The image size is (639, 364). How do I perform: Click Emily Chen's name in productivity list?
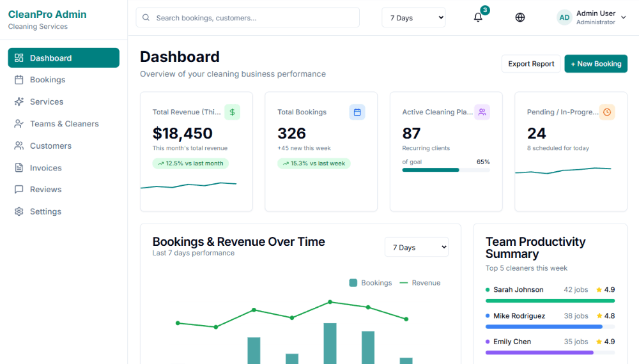512,342
